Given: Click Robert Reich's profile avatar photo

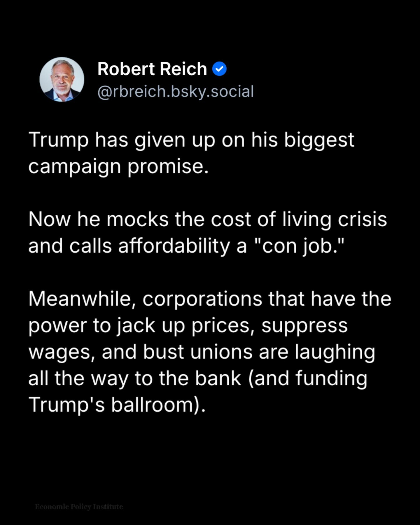Looking at the screenshot, I should pyautogui.click(x=62, y=79).
